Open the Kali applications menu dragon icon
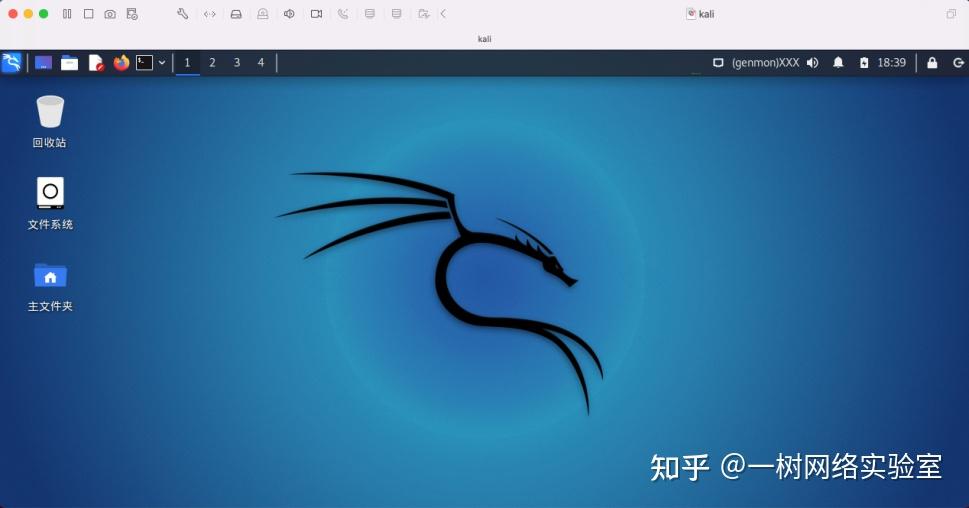Viewport: 969px width, 508px height. (x=12, y=62)
